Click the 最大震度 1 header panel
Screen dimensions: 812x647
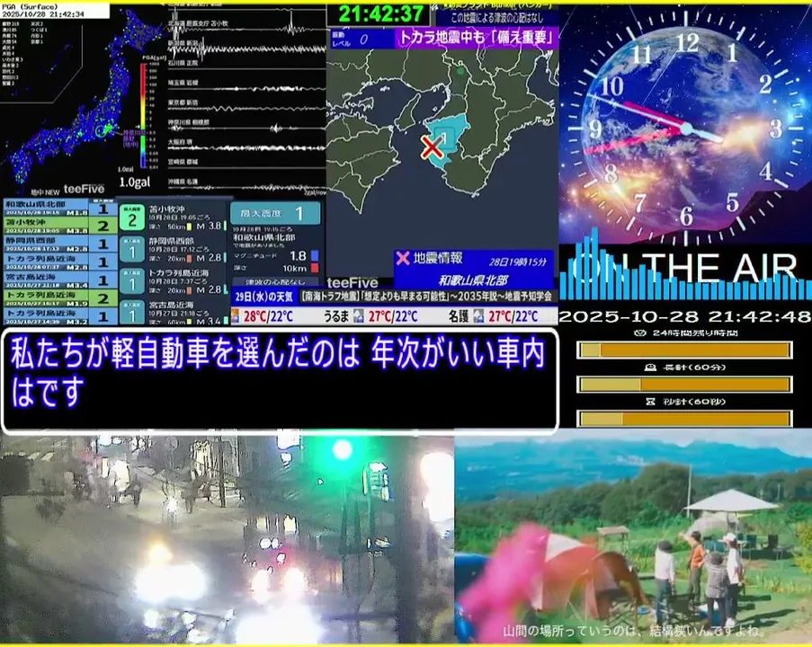(275, 213)
